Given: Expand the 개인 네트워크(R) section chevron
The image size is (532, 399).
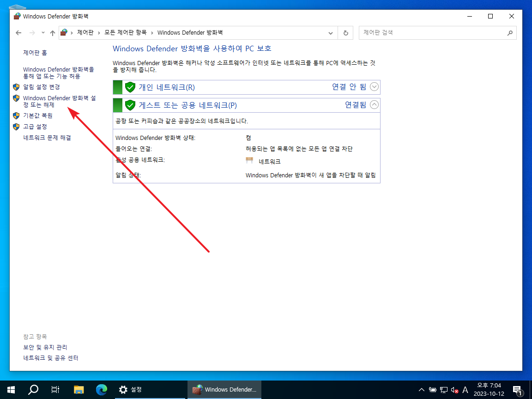Looking at the screenshot, I should click(374, 87).
